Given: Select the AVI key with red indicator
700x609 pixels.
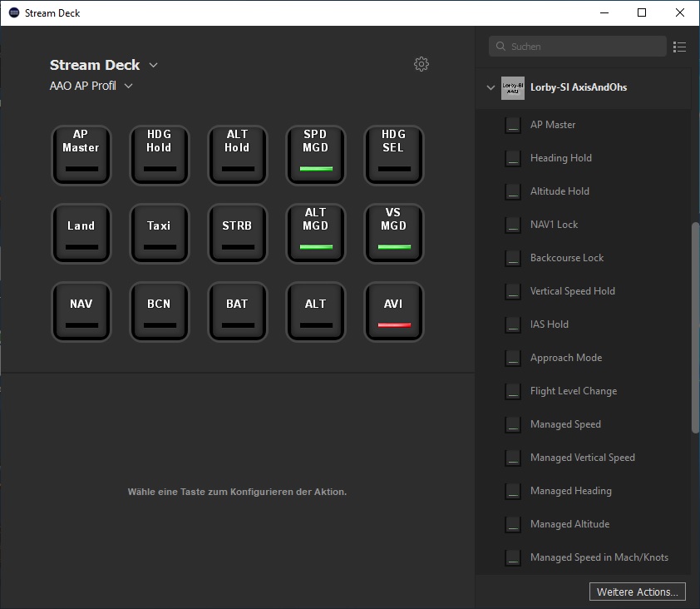Looking at the screenshot, I should [393, 312].
